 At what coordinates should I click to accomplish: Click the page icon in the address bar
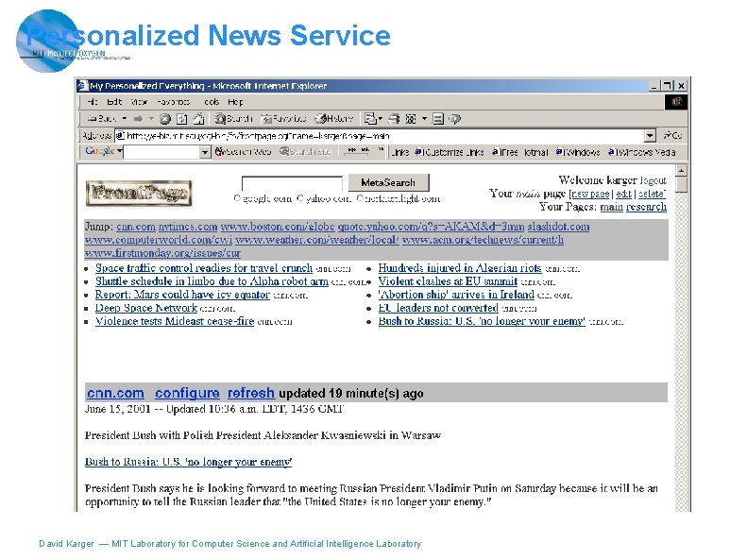pyautogui.click(x=121, y=136)
